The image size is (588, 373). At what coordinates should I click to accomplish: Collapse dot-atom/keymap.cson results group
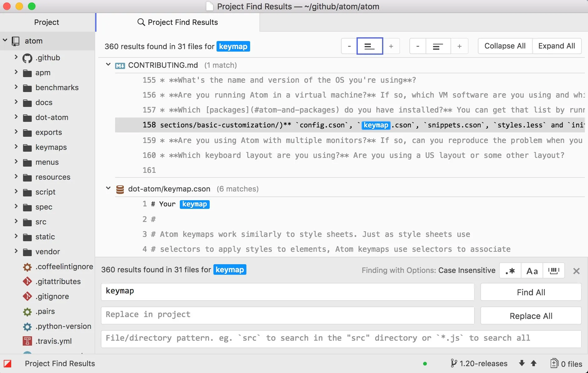108,188
